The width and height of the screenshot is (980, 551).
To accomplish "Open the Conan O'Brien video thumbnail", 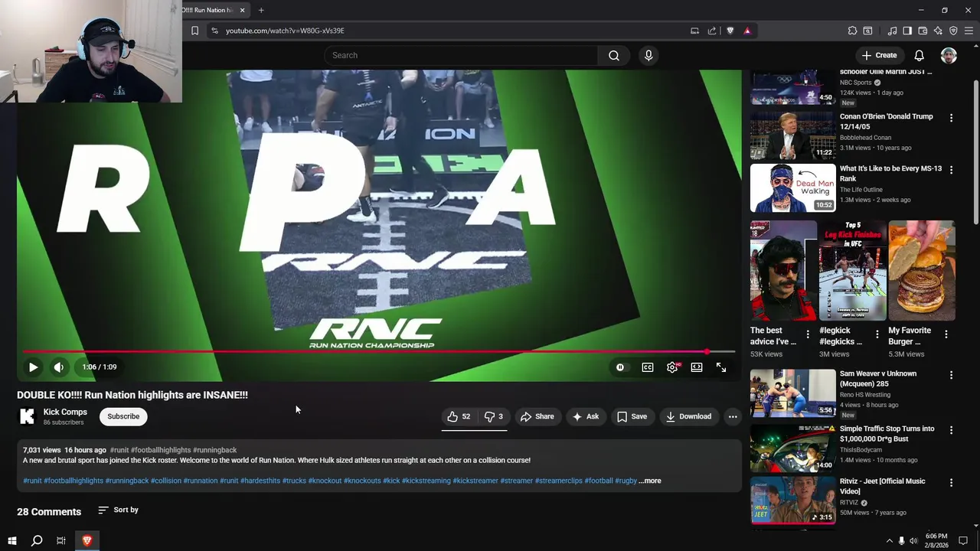I will pyautogui.click(x=792, y=135).
